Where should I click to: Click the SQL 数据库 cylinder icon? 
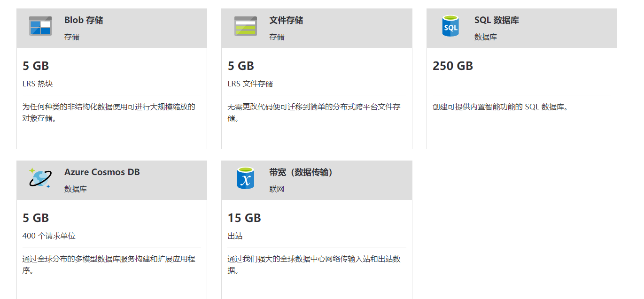click(450, 27)
